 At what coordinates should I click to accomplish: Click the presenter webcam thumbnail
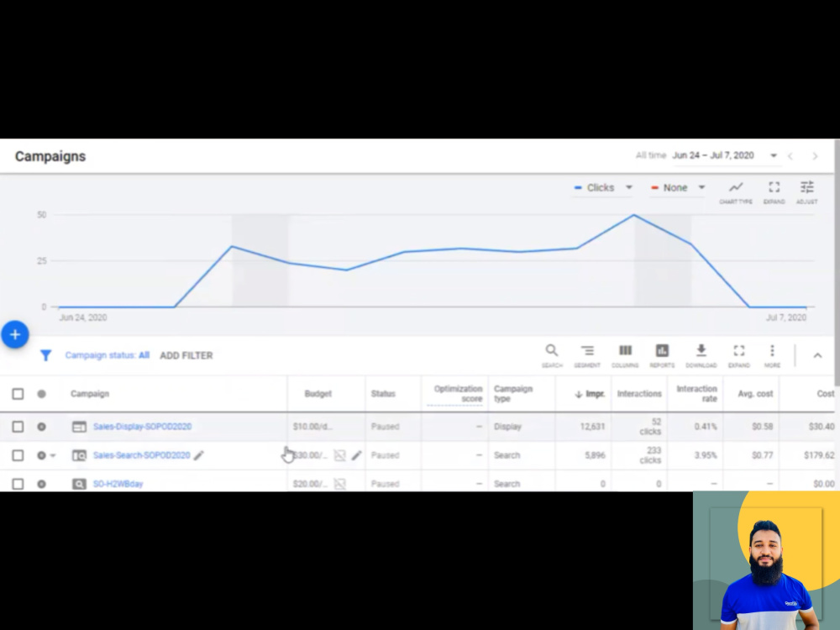(766, 560)
